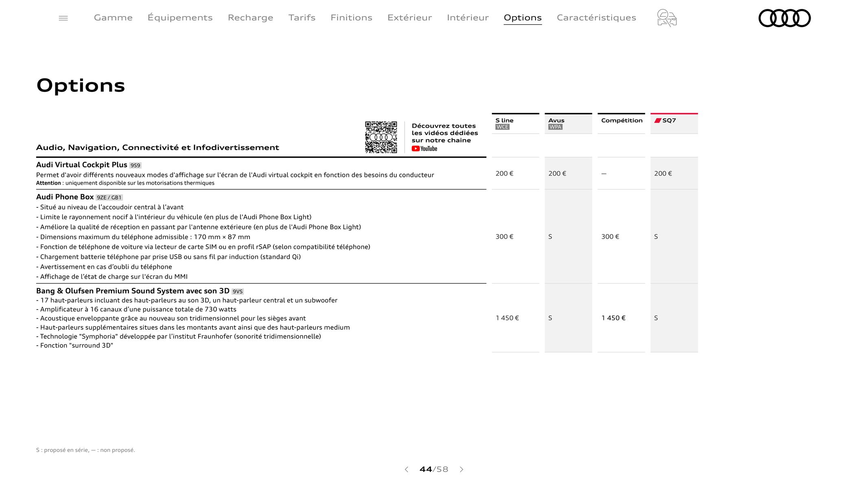Viewport: 868px width, 488px height.
Task: Click the 'S : proposé en série' footnote
Action: pos(85,450)
